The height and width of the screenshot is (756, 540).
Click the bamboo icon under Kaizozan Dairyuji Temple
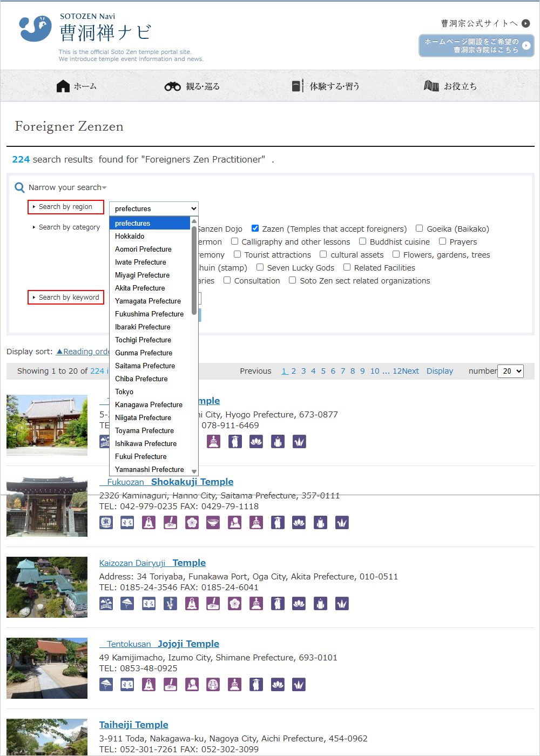[x=170, y=604]
